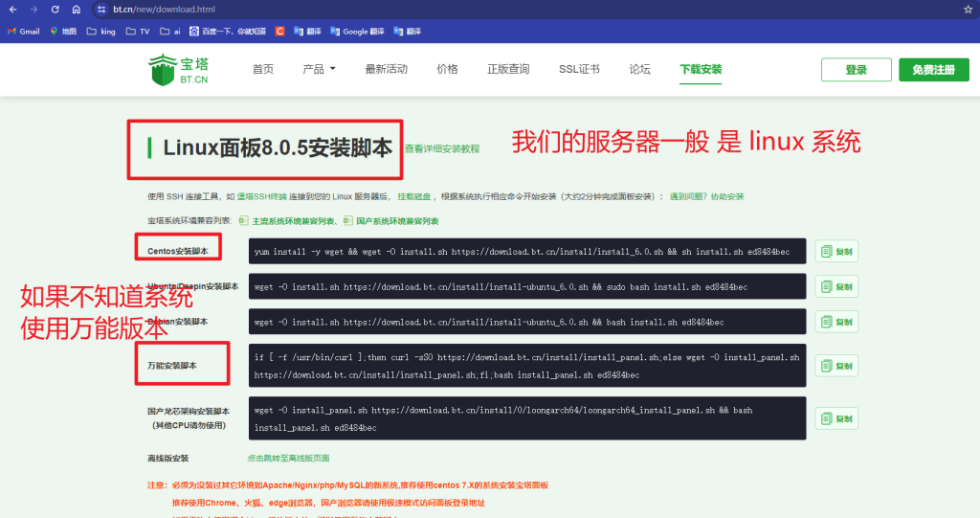Select the 价格 nav item
Screen dimensions: 980x518
(x=447, y=69)
